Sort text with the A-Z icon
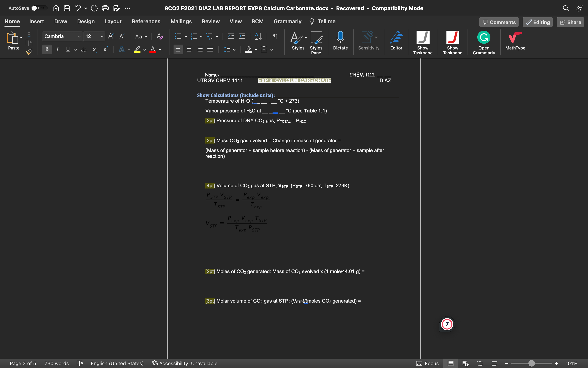 [x=258, y=36]
